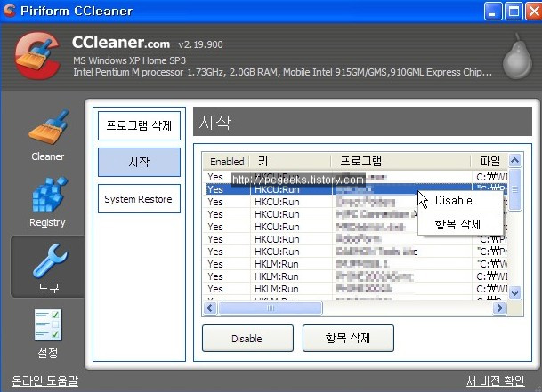
Task: Open the 온라인 도움말 online help link
Action: pyautogui.click(x=44, y=380)
